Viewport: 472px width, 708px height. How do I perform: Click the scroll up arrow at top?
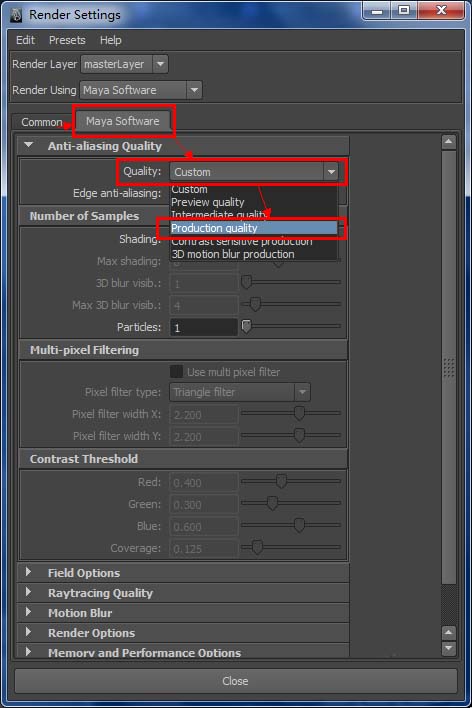coord(448,142)
